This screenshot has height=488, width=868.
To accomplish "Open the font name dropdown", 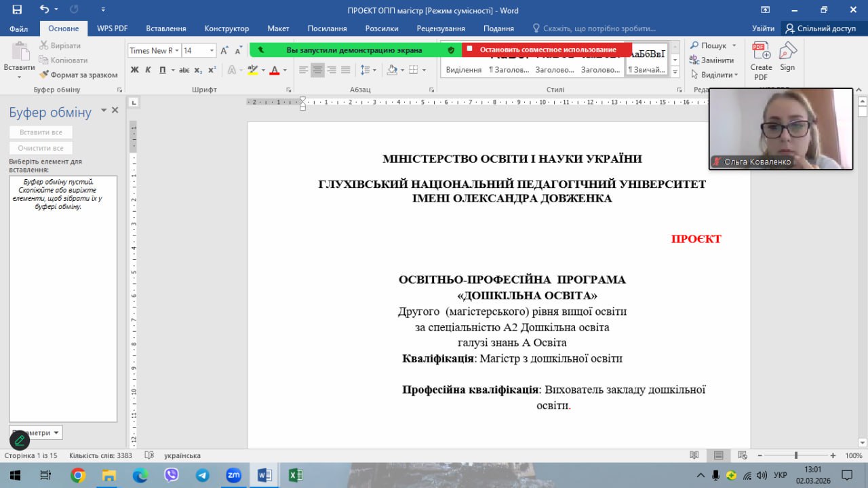I will [x=177, y=51].
